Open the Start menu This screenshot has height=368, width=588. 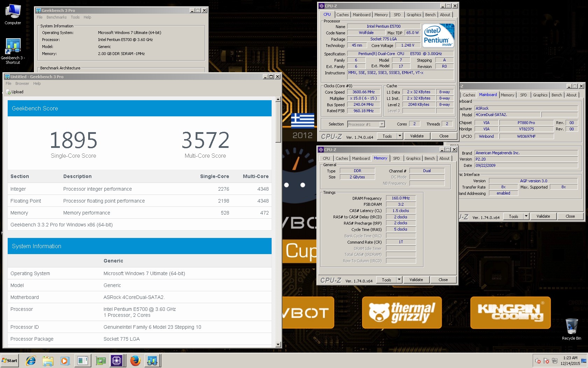[9, 361]
